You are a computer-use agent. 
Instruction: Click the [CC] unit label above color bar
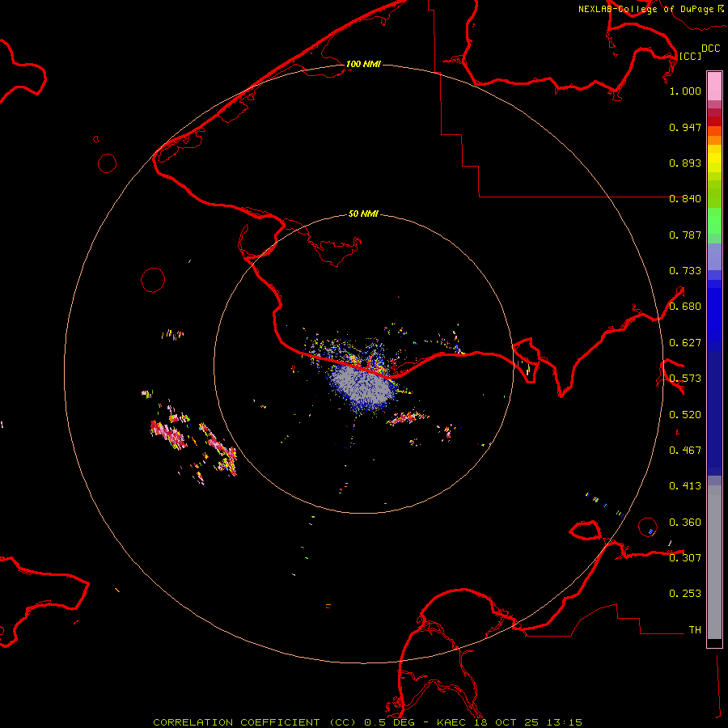click(690, 56)
